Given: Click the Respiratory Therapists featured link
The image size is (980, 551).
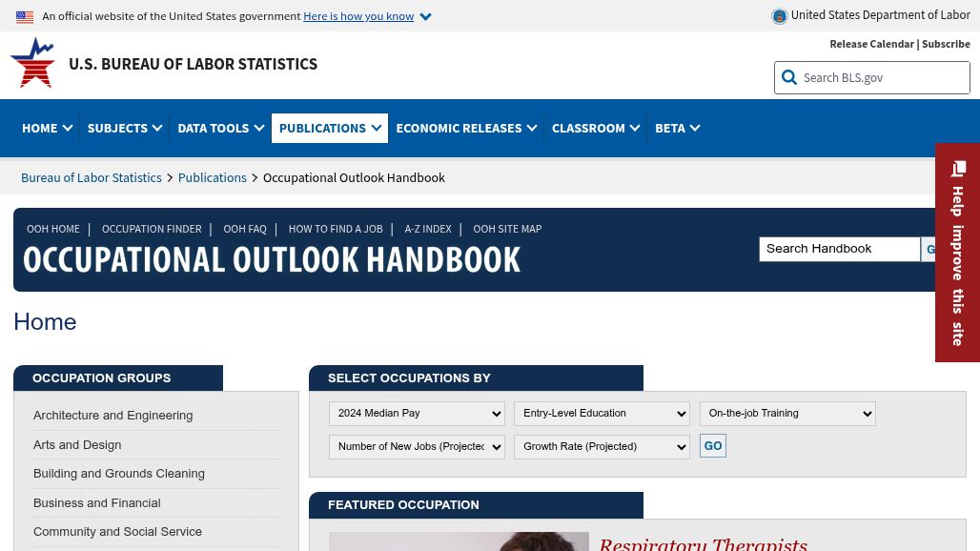Looking at the screenshot, I should (x=704, y=543).
